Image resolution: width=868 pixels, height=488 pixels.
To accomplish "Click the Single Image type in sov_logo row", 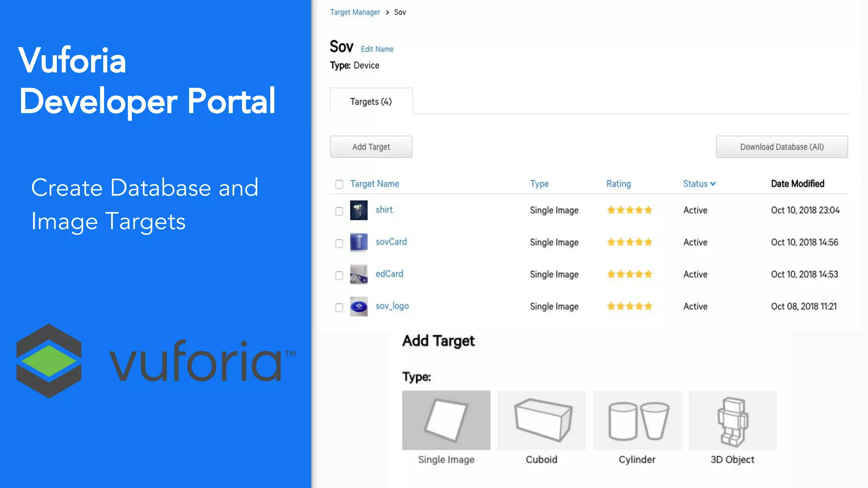I will (x=554, y=306).
